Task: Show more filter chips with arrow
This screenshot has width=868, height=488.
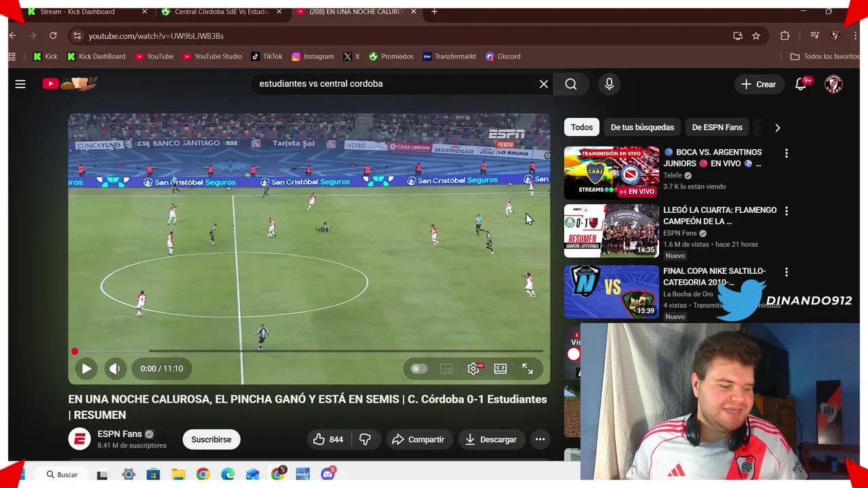Action: [777, 127]
